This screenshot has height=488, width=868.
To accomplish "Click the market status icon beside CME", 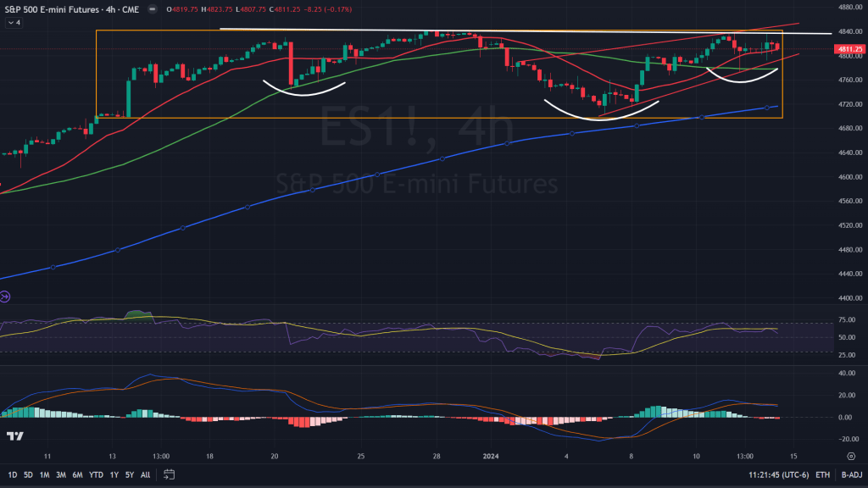I will pos(153,9).
